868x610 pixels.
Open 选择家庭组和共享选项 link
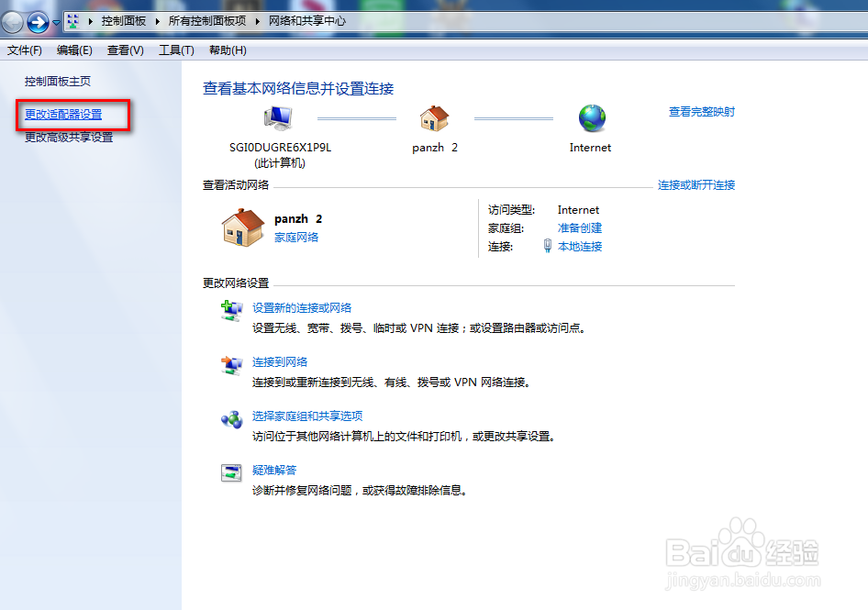click(307, 416)
